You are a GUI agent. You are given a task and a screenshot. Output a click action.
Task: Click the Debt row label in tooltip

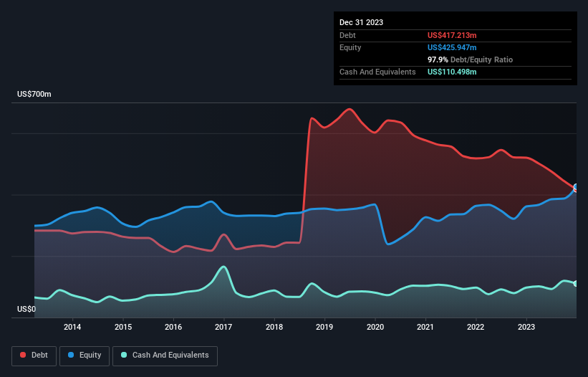(347, 35)
